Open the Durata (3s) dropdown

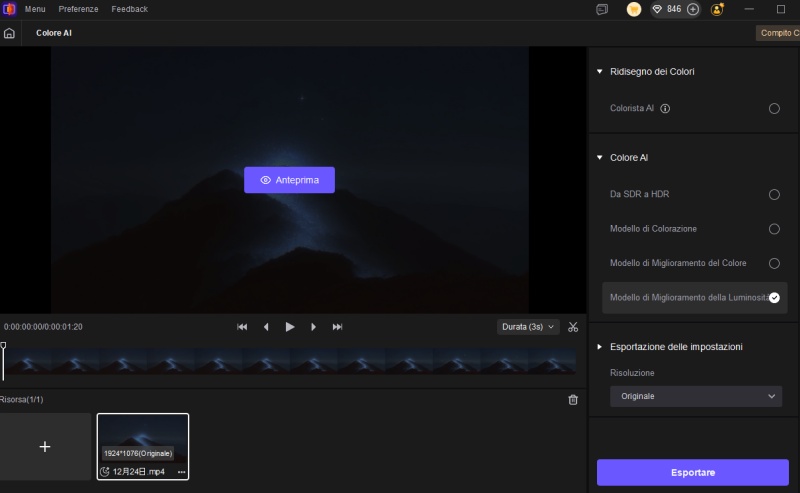click(x=528, y=327)
